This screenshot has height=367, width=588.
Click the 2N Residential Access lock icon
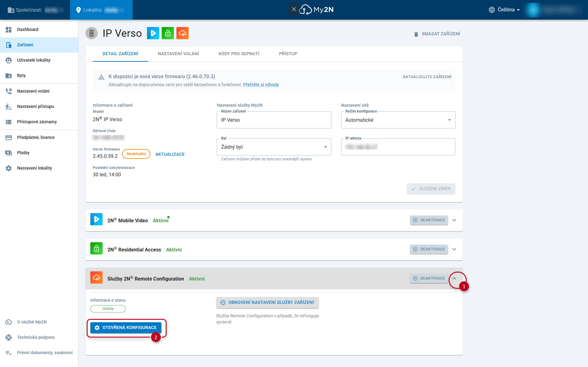point(96,248)
